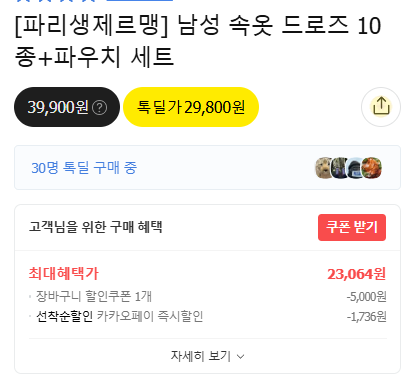Open the price help question-mark icon

coord(99,108)
